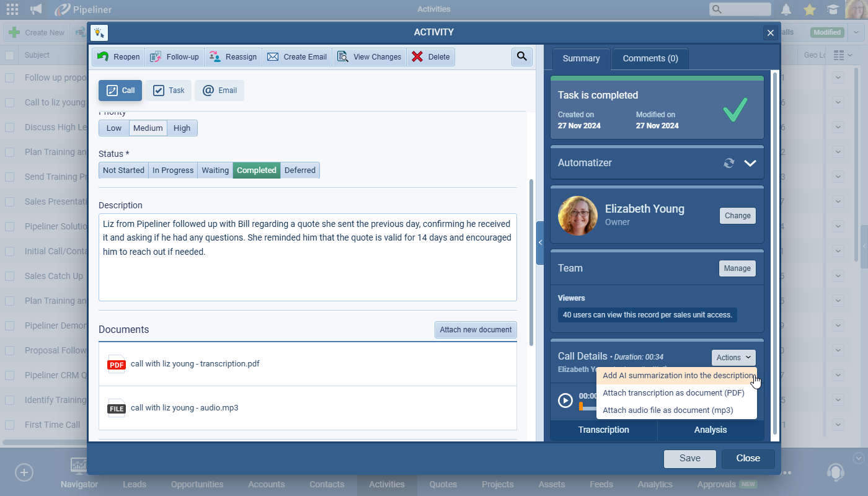This screenshot has width=868, height=496.
Task: Choose Attach transcription as document (PDF)
Action: point(673,393)
